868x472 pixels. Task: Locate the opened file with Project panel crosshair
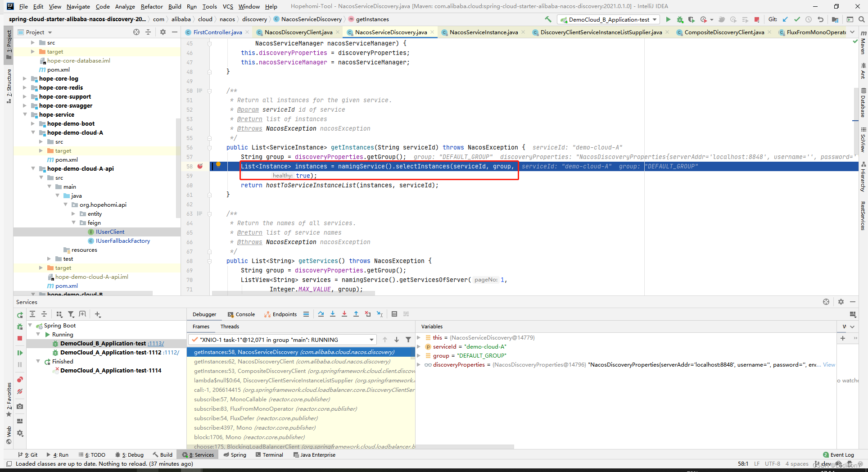coord(136,32)
